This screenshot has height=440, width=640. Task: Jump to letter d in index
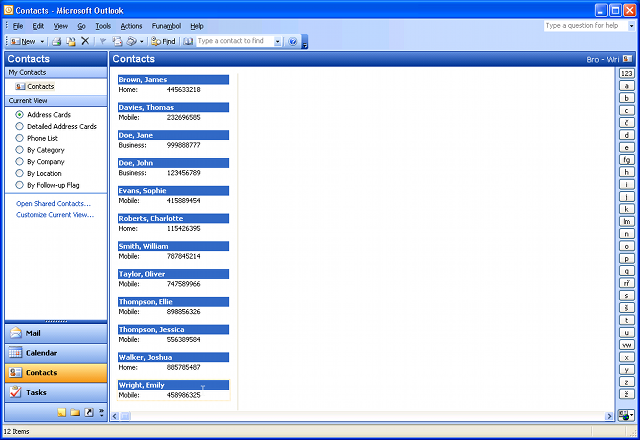627,135
